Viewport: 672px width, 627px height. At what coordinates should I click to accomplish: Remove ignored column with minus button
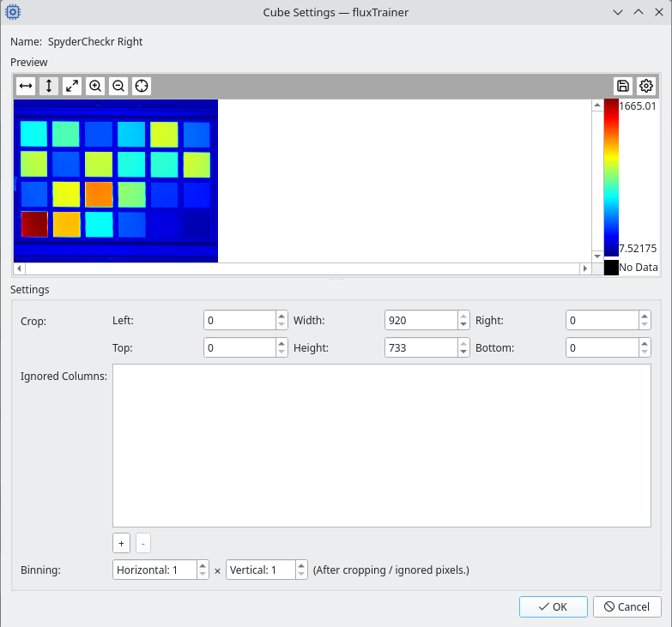[143, 544]
